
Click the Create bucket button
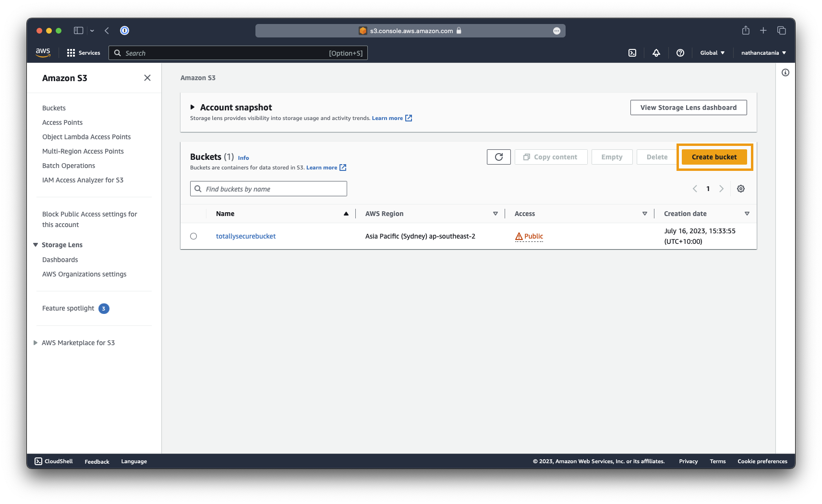pos(714,157)
